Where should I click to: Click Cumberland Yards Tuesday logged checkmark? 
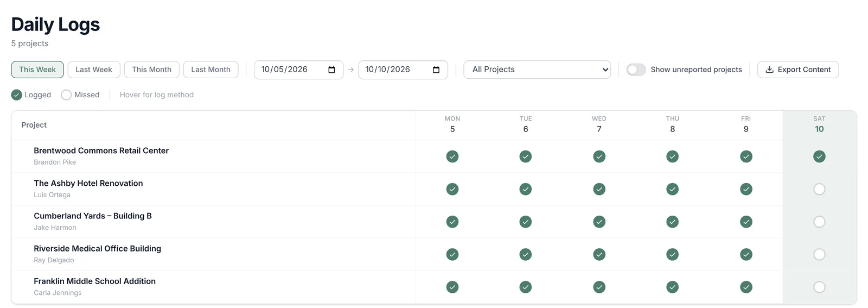(x=526, y=222)
